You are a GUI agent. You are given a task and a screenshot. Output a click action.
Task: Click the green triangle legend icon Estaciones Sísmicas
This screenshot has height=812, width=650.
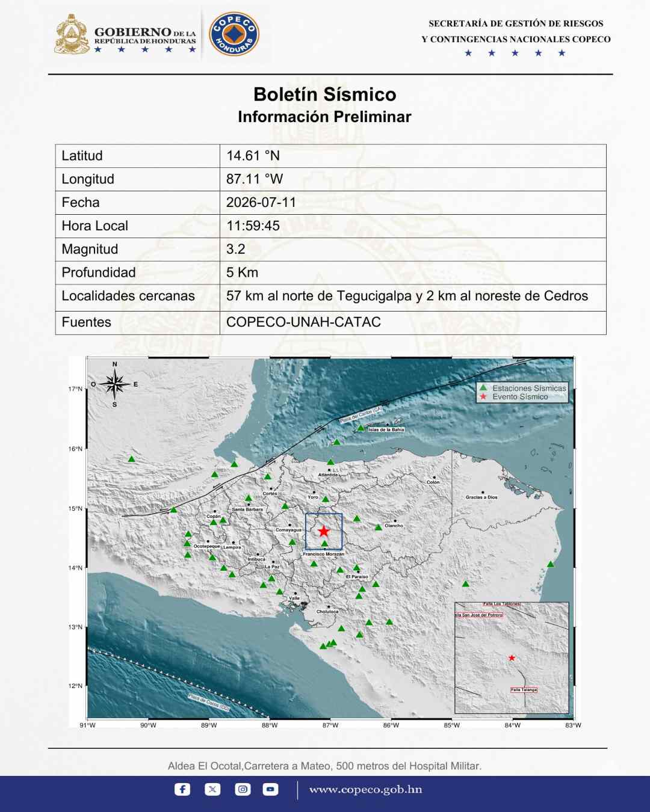tap(483, 388)
